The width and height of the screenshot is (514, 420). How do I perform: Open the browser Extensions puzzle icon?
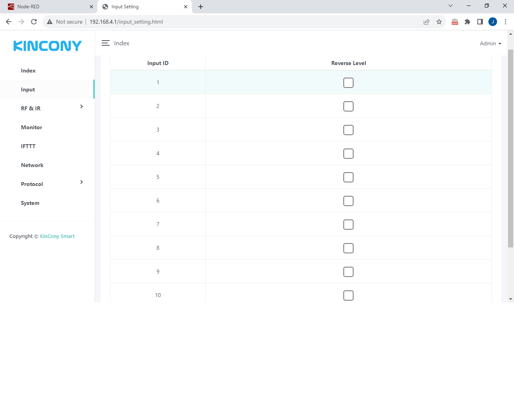pos(467,22)
